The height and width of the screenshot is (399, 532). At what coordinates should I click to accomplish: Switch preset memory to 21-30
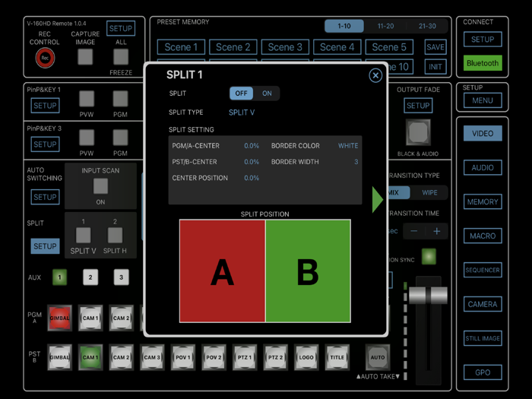(x=427, y=26)
